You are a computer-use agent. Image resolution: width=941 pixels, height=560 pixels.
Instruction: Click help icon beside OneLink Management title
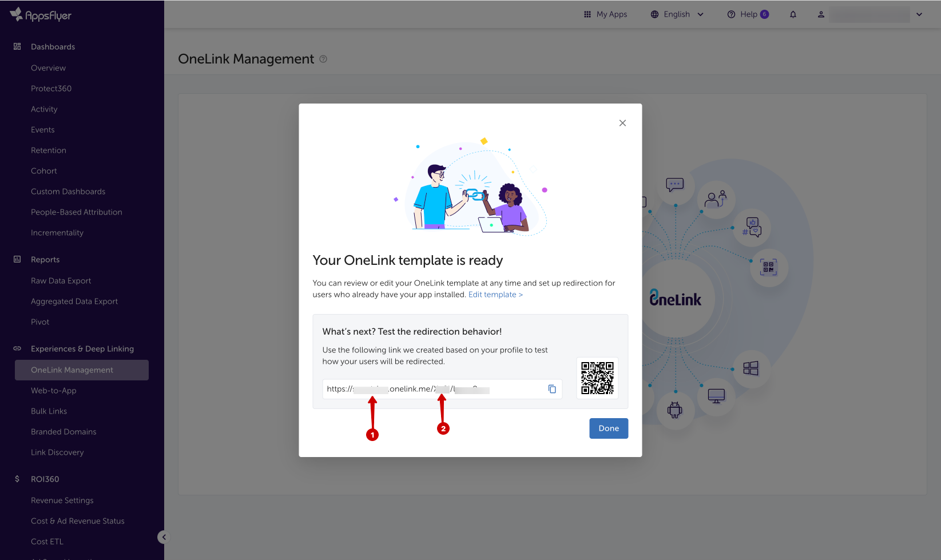323,59
